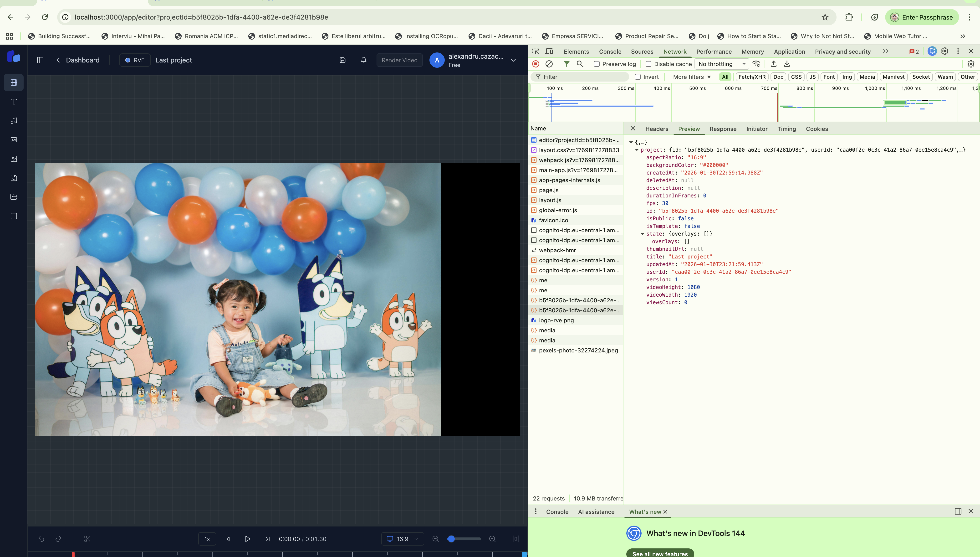Open the notifications bell
The image size is (980, 557).
tap(364, 60)
